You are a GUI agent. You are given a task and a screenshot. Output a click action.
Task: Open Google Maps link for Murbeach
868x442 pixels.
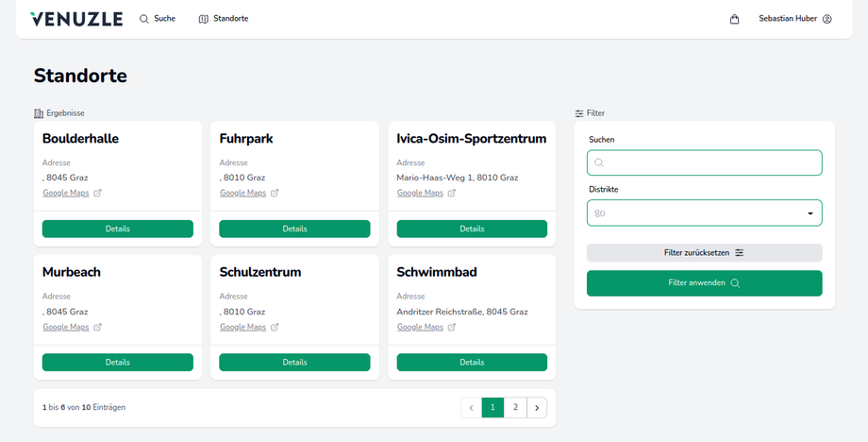(x=64, y=328)
